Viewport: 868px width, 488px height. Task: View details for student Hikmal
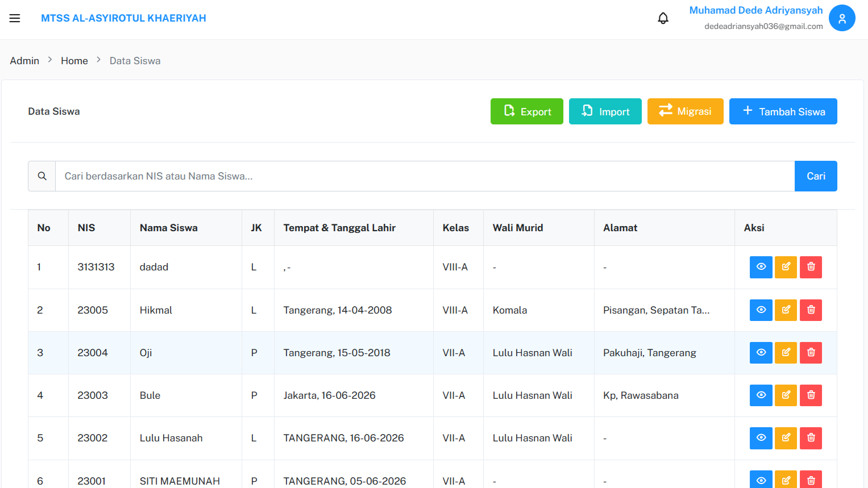pyautogui.click(x=761, y=310)
